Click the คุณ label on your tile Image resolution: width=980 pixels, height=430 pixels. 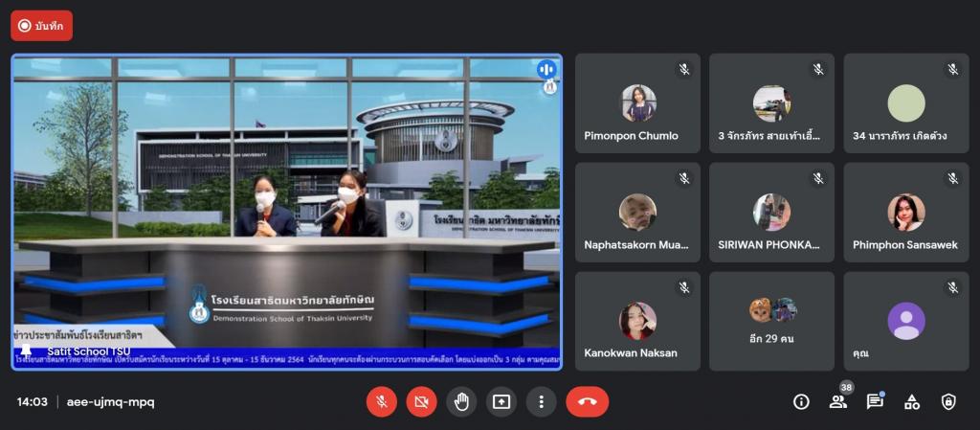[861, 353]
